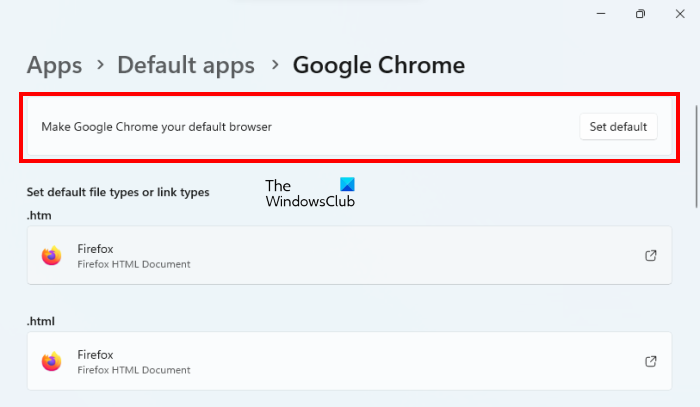700x407 pixels.
Task: Click Firefox icon in .html row
Action: [51, 361]
